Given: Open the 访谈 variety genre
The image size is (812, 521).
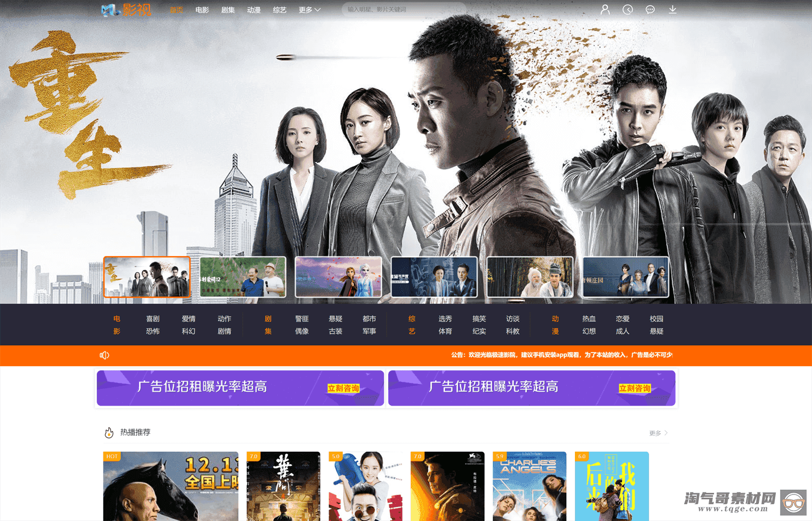Looking at the screenshot, I should (x=513, y=319).
